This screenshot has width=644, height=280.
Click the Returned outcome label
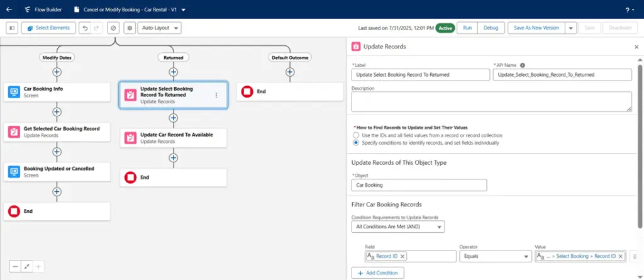(174, 57)
